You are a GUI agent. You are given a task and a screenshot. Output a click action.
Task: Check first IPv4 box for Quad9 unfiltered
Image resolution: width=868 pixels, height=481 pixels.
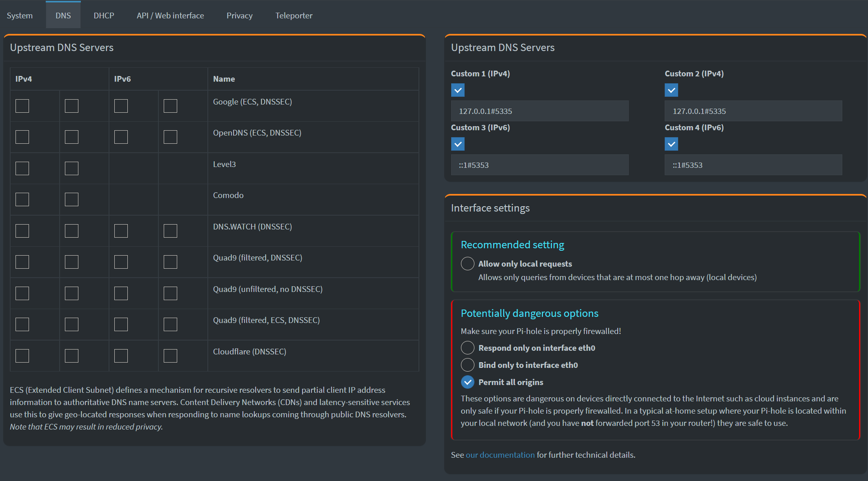[x=22, y=293]
